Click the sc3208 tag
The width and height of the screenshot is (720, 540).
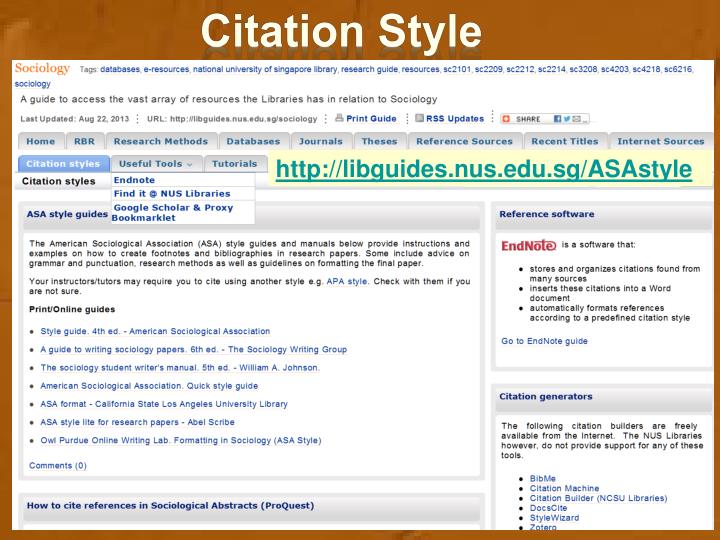583,69
